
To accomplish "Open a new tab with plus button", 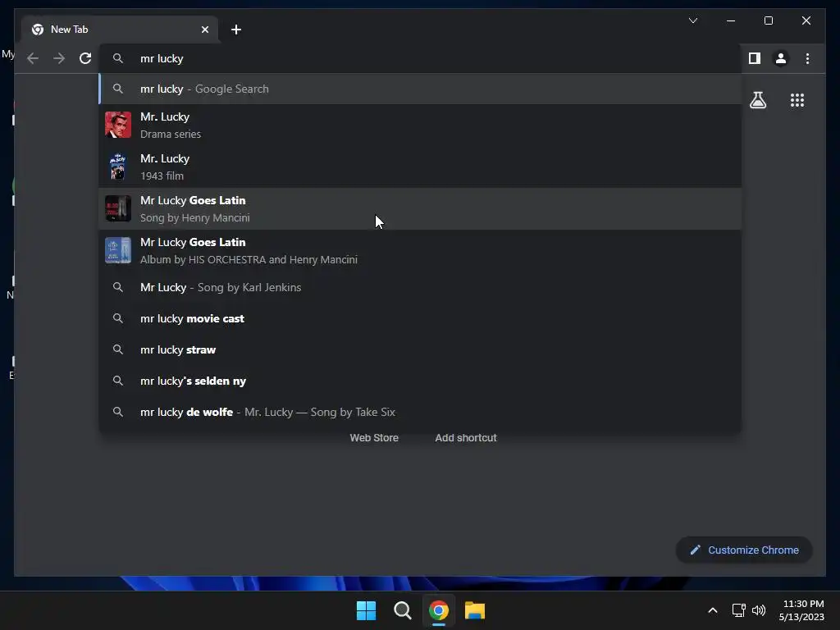I will point(235,30).
